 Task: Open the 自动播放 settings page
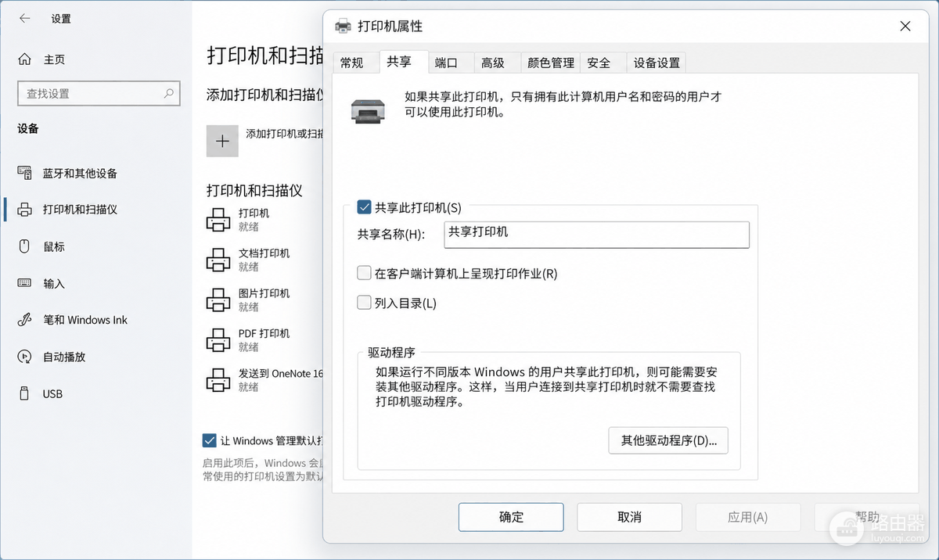(x=64, y=357)
